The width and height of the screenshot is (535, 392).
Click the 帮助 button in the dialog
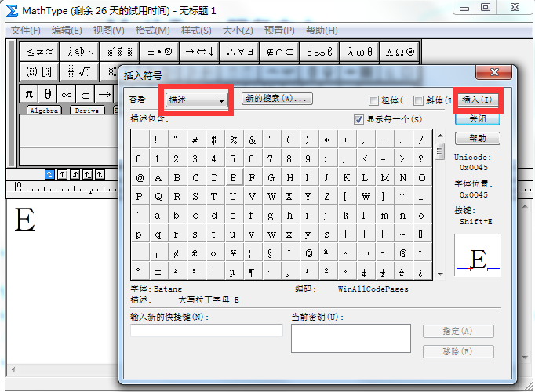pyautogui.click(x=478, y=139)
